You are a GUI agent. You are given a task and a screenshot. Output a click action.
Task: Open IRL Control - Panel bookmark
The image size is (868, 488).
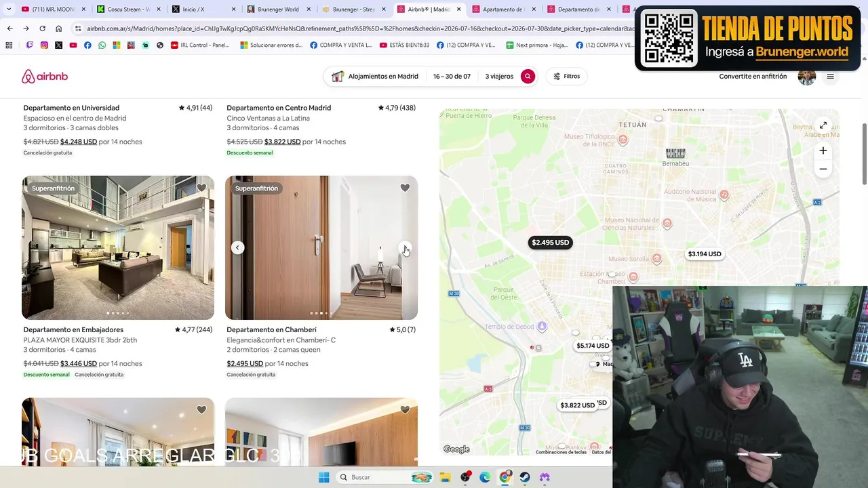click(x=200, y=45)
